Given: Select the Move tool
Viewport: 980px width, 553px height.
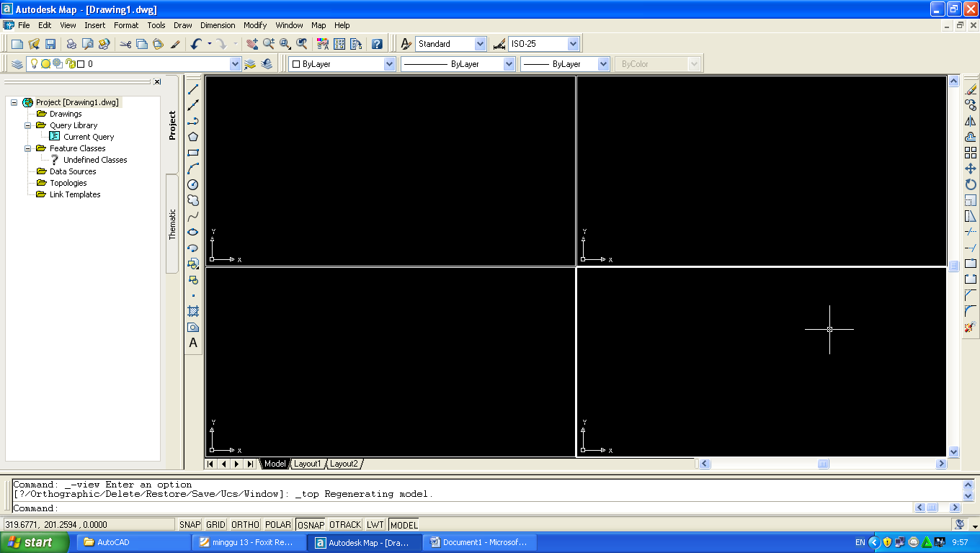Looking at the screenshot, I should (971, 168).
